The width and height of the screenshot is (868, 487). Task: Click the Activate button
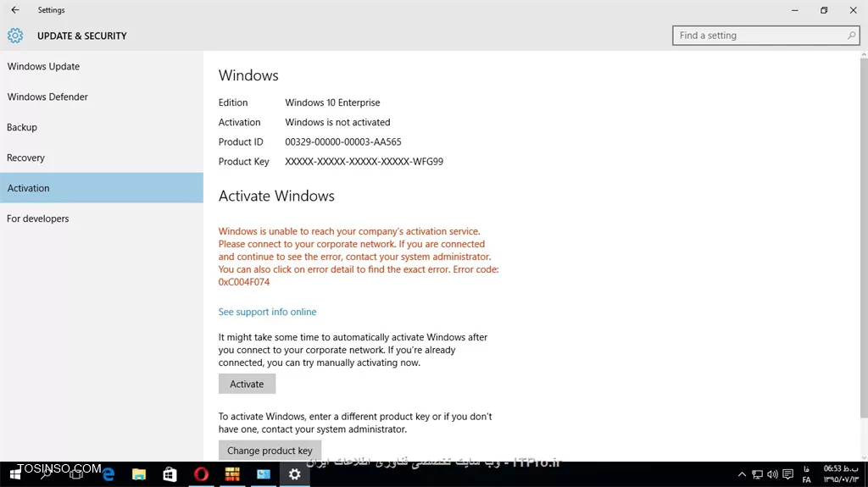click(x=247, y=384)
